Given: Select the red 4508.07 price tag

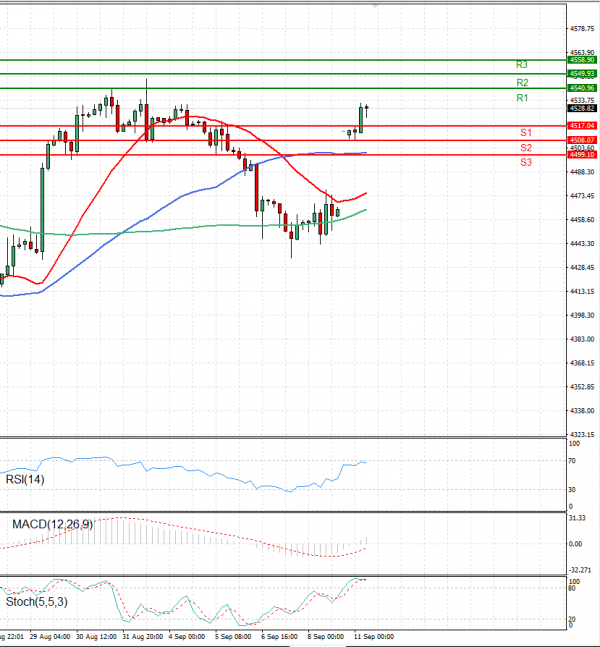Looking at the screenshot, I should (582, 140).
